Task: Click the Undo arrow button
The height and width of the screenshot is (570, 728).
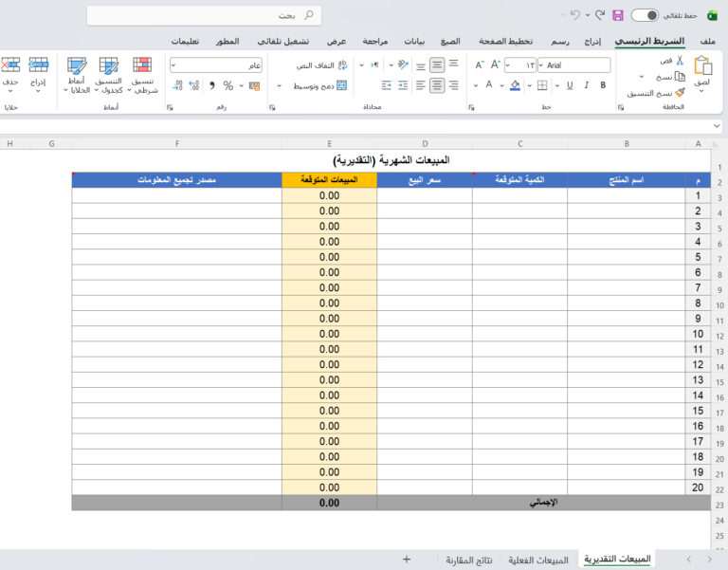Action: click(x=574, y=16)
